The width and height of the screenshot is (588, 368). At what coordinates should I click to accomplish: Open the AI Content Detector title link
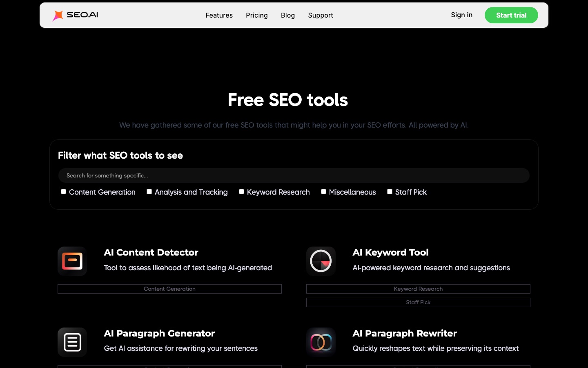(x=151, y=252)
